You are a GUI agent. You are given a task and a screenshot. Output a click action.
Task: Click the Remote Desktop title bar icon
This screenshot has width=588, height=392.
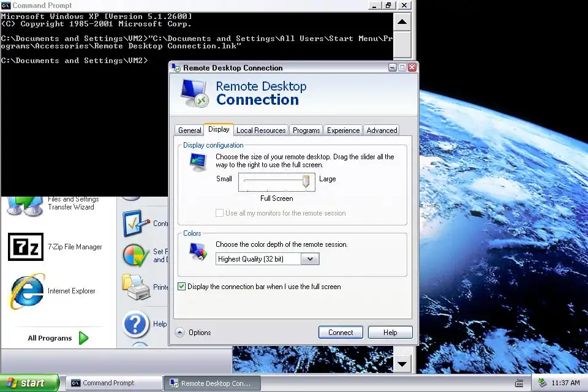coord(176,68)
